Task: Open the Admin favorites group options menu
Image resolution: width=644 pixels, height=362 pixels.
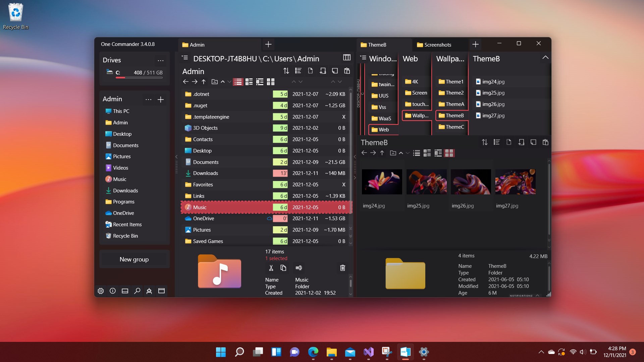Action: (x=148, y=100)
